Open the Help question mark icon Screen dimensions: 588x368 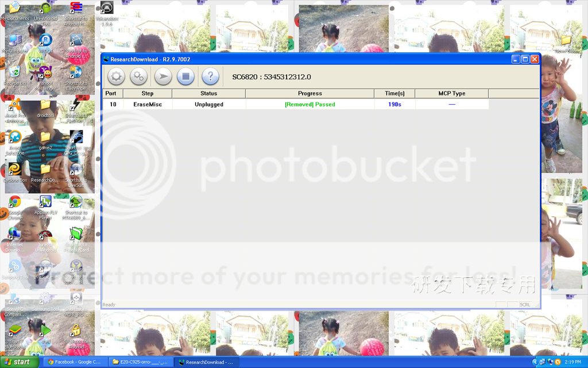click(x=210, y=76)
